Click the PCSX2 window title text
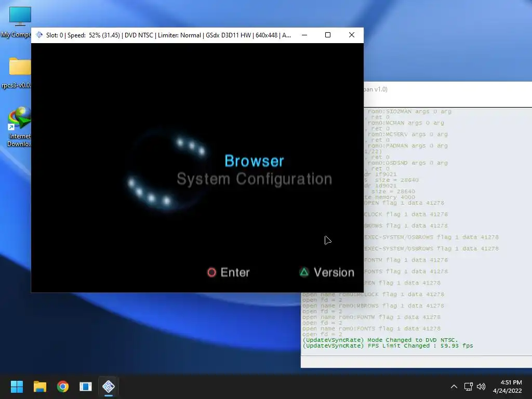The height and width of the screenshot is (399, 532). 168,35
